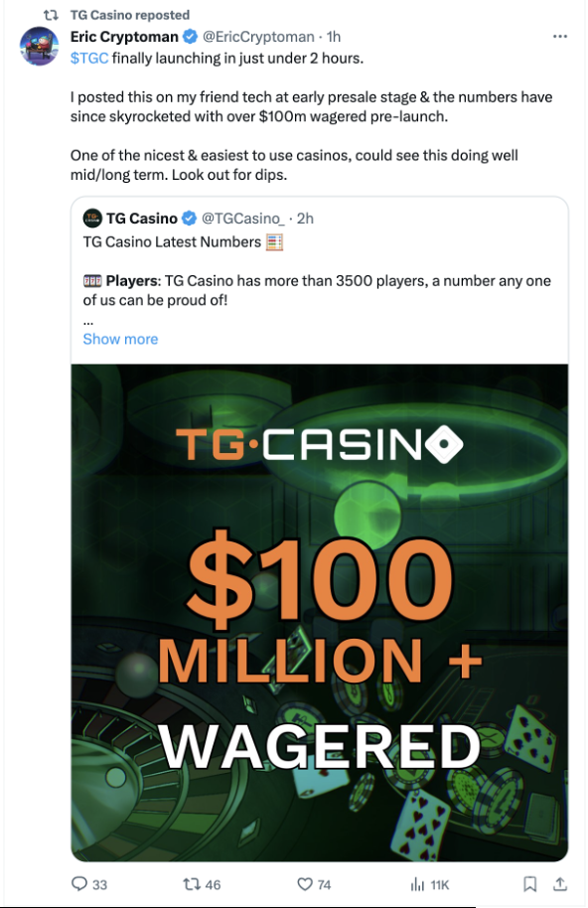The image size is (588, 908).
Task: Click the repost arrows icon showing 46
Action: coord(191,884)
